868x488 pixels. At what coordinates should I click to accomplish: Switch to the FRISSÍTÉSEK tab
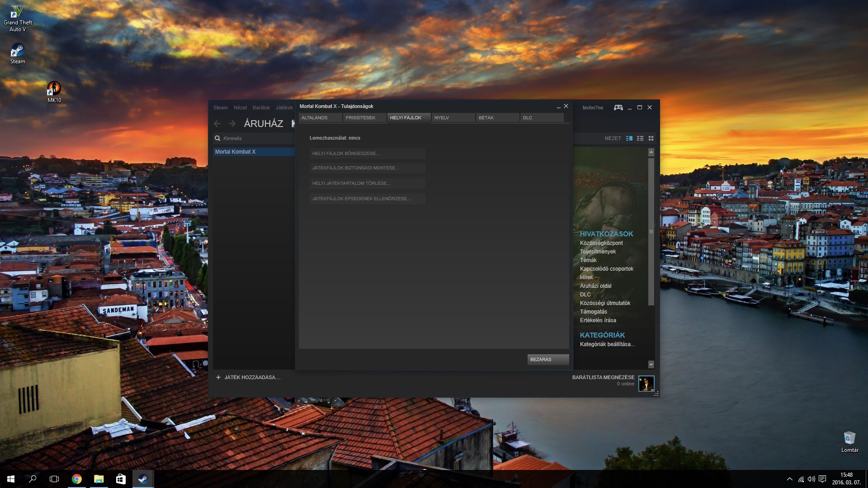[364, 117]
